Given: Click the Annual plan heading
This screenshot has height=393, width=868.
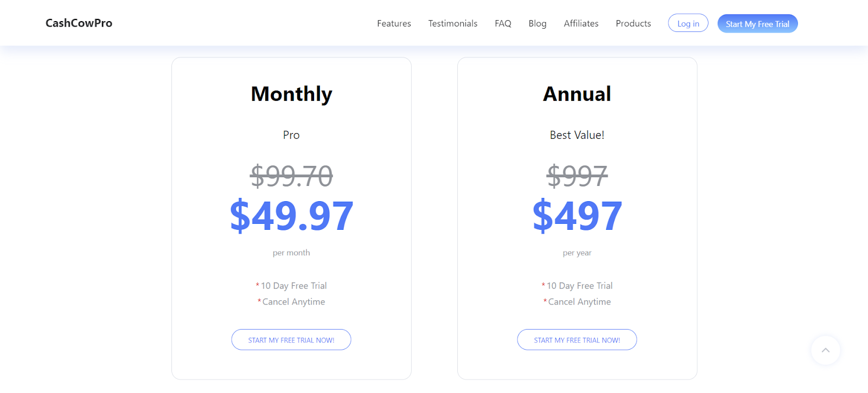Looking at the screenshot, I should pos(577,94).
